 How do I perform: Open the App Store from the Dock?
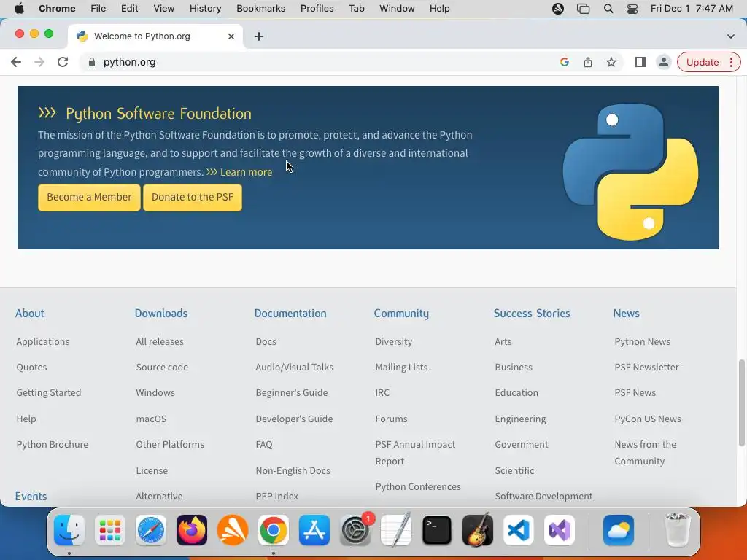click(x=314, y=530)
